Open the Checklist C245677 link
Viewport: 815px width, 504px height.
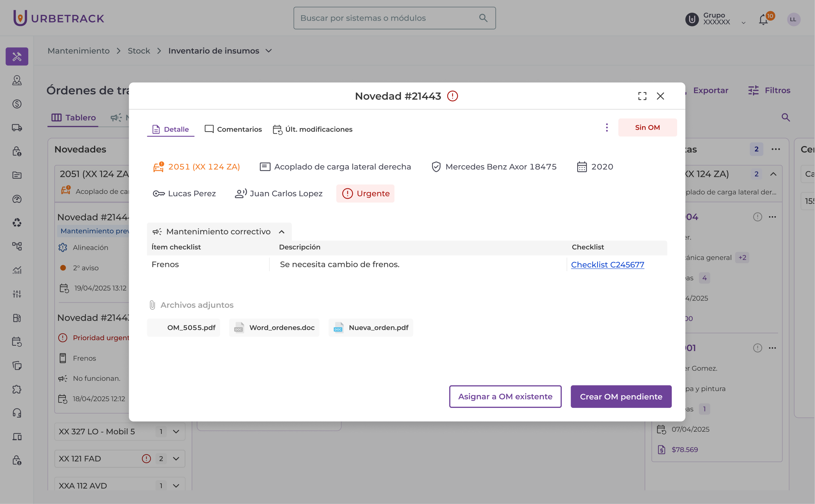[607, 265]
